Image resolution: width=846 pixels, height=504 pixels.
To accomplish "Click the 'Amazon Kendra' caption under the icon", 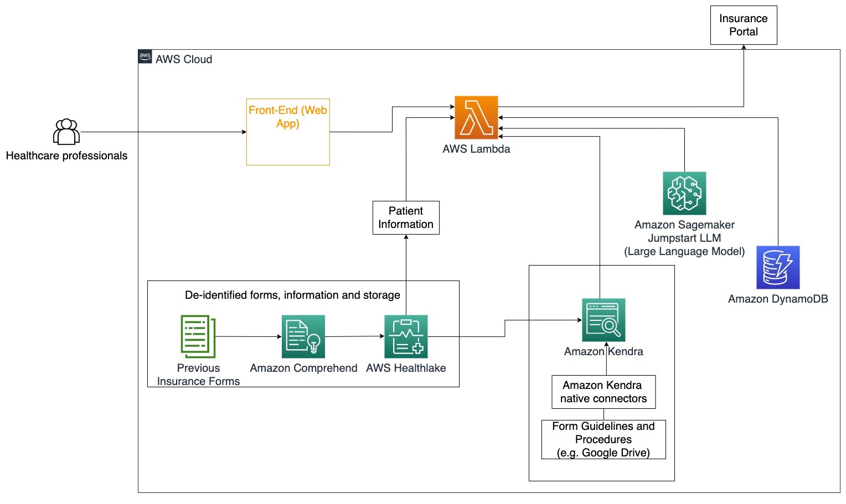I will pos(603,351).
